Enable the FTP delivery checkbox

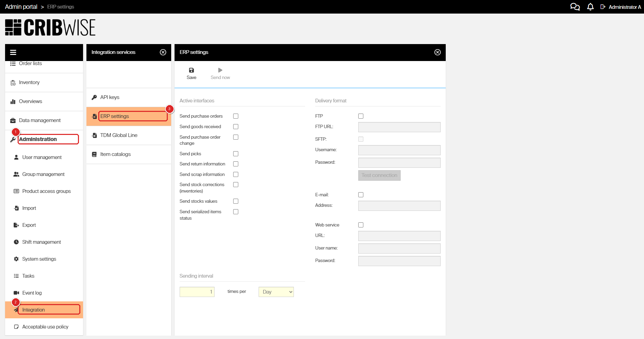tap(361, 116)
